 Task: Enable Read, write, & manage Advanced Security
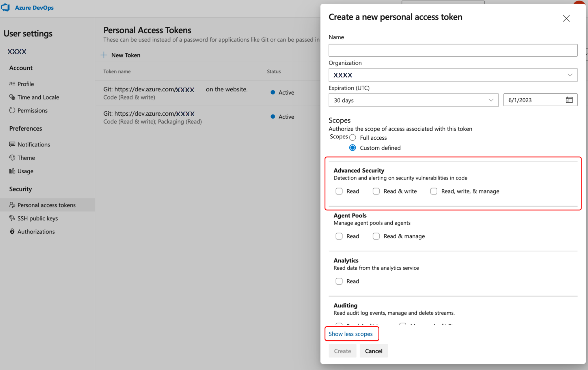pyautogui.click(x=435, y=191)
